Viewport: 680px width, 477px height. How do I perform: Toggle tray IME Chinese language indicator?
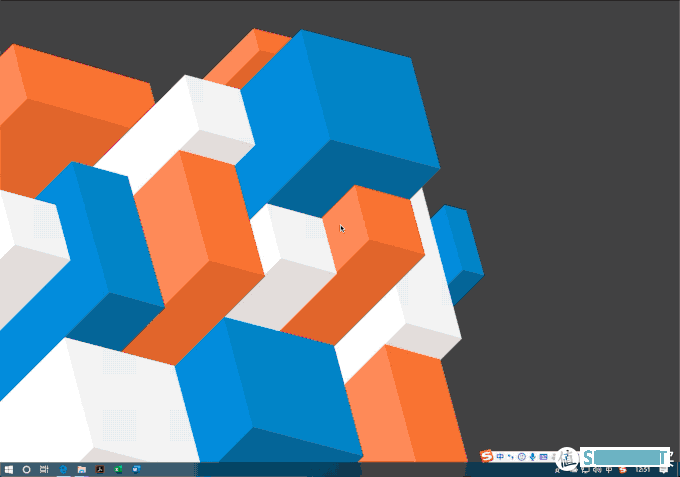point(609,470)
